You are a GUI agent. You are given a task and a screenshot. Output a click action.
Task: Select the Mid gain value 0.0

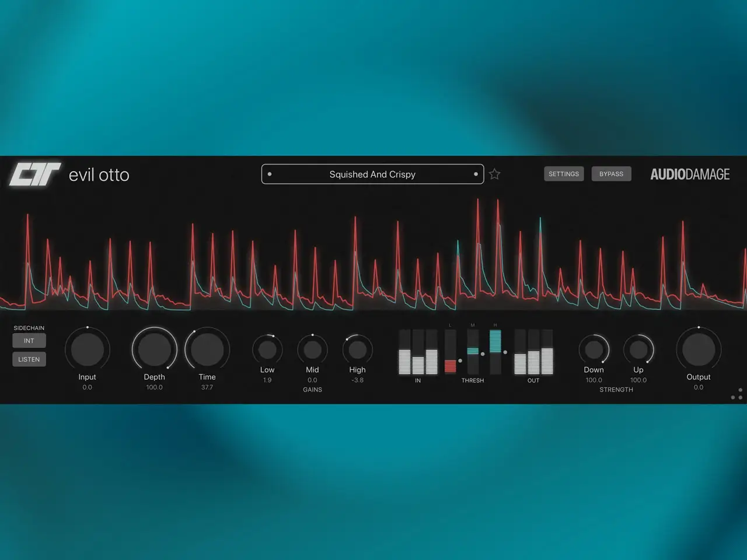pos(312,380)
